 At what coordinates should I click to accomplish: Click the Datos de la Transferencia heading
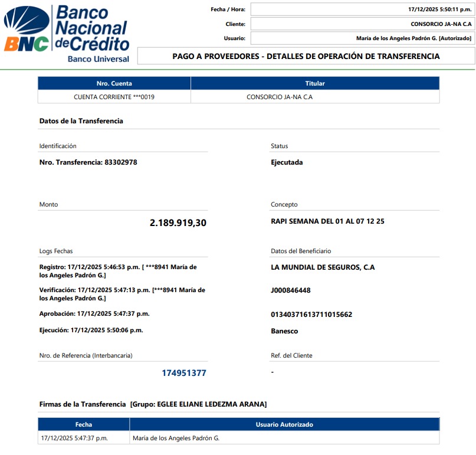(x=81, y=121)
